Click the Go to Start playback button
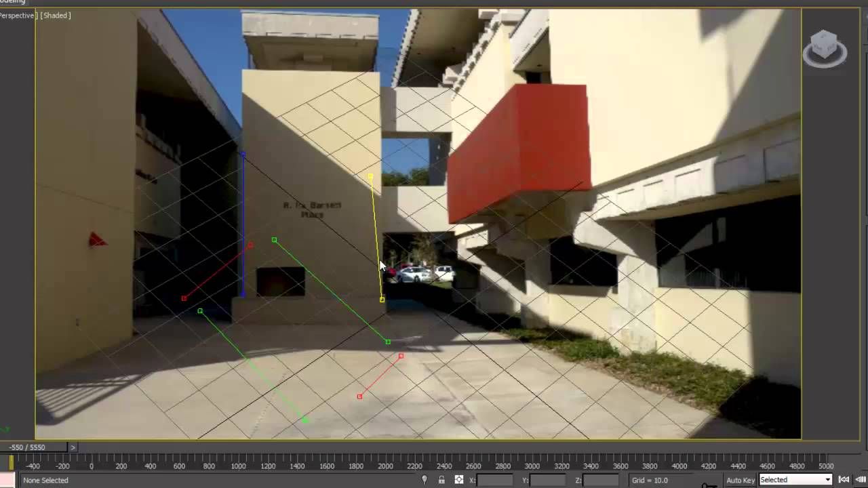 pyautogui.click(x=844, y=480)
